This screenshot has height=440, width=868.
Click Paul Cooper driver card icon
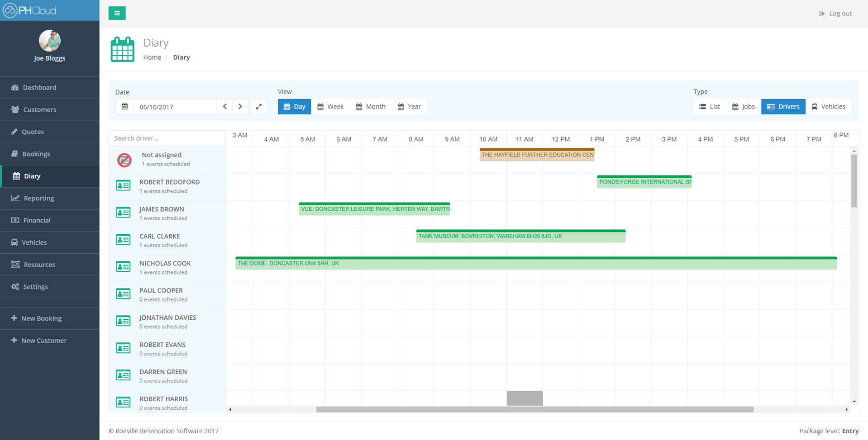[123, 294]
